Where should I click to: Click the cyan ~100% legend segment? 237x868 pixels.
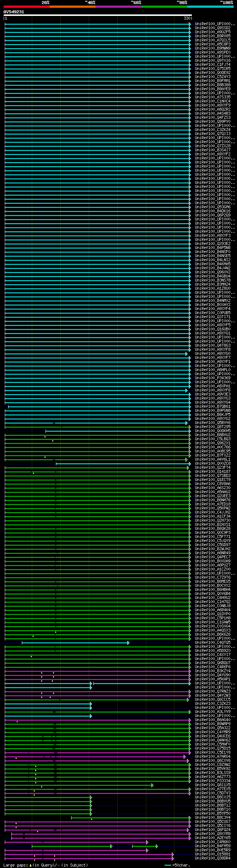click(210, 7)
